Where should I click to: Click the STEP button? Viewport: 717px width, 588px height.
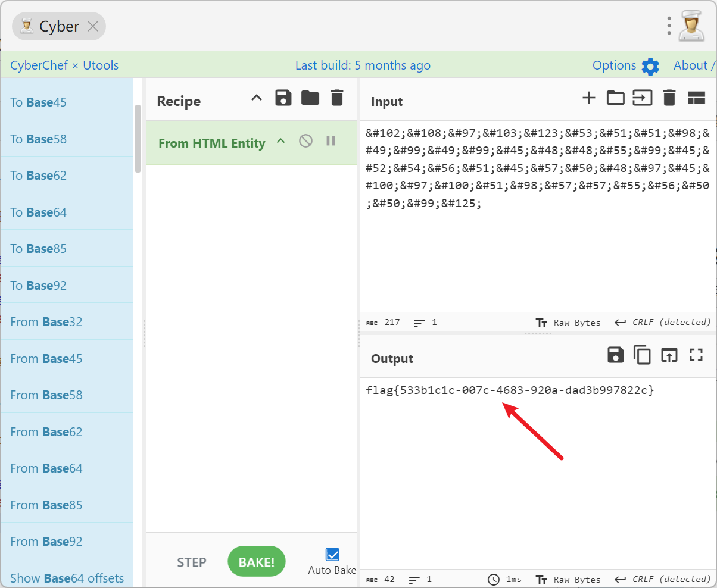[192, 562]
